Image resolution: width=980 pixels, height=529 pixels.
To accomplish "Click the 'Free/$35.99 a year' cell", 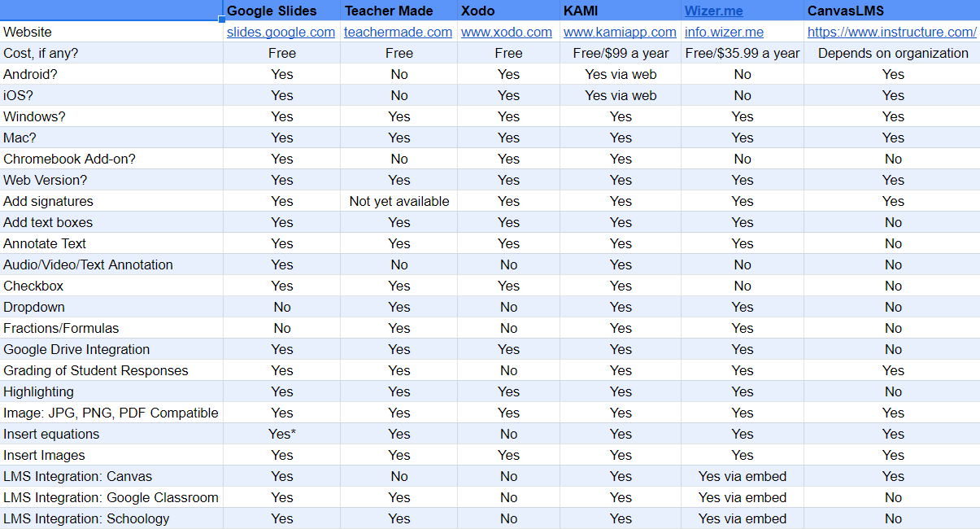I will pos(743,53).
